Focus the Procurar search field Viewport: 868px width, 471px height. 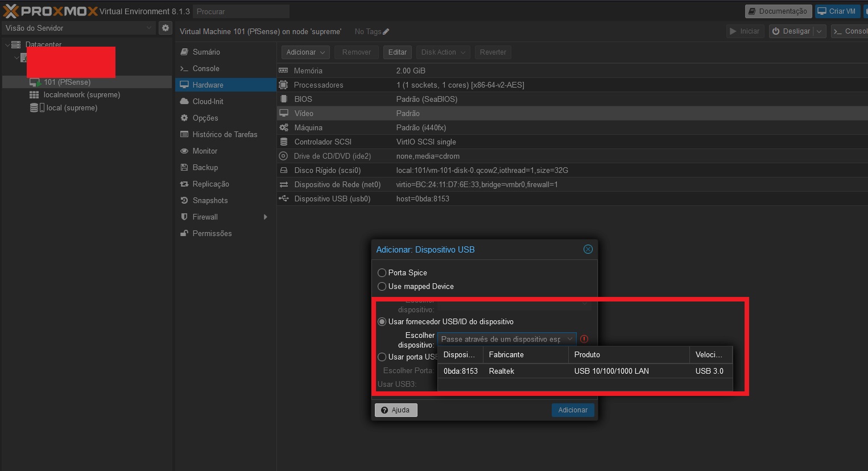point(241,11)
